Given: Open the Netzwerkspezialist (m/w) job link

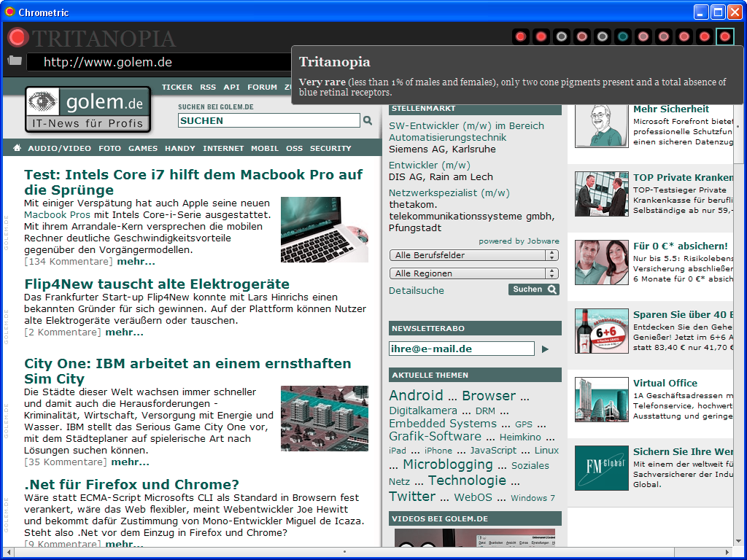Looking at the screenshot, I should pyautogui.click(x=449, y=192).
